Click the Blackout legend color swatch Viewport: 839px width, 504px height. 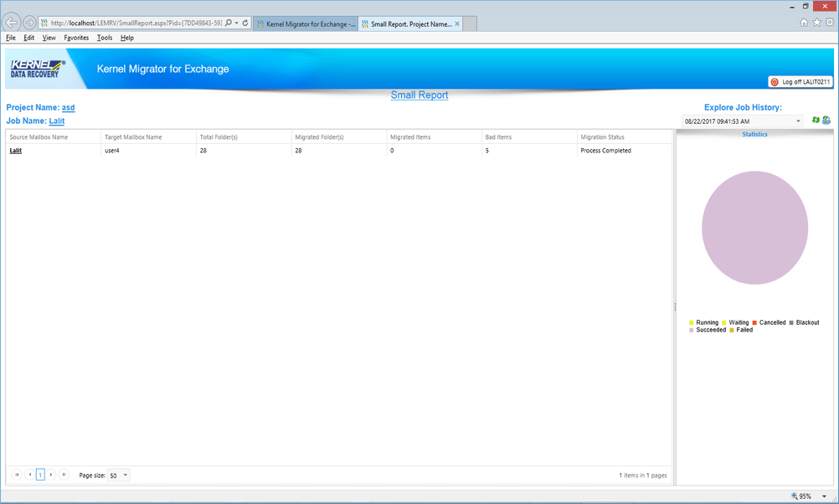pyautogui.click(x=791, y=322)
